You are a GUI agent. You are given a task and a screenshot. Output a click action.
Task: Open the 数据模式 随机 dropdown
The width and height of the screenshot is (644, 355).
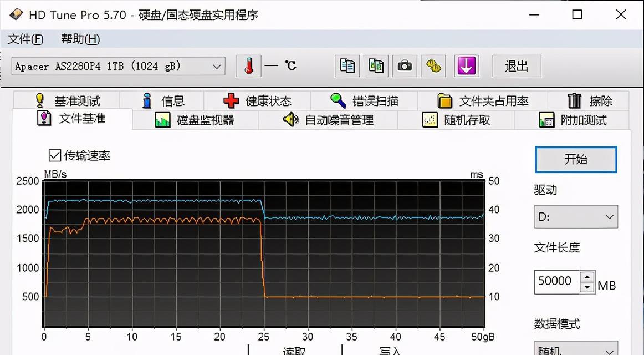(576, 349)
